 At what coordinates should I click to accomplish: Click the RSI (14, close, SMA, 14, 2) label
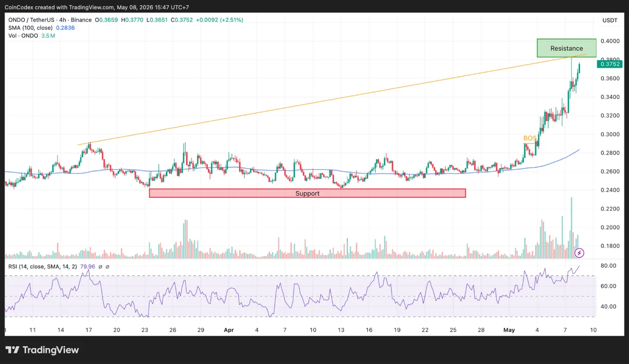click(43, 267)
